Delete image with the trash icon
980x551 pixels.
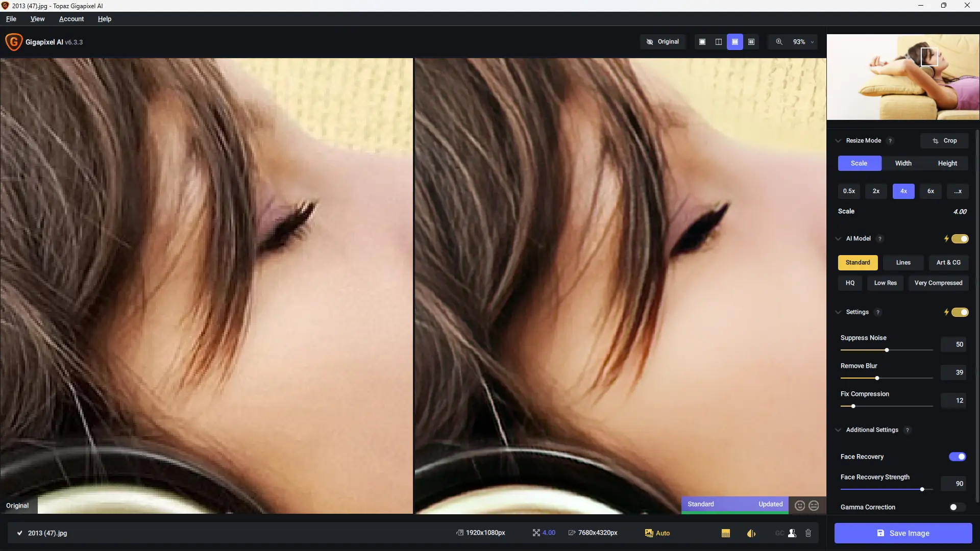click(x=808, y=533)
